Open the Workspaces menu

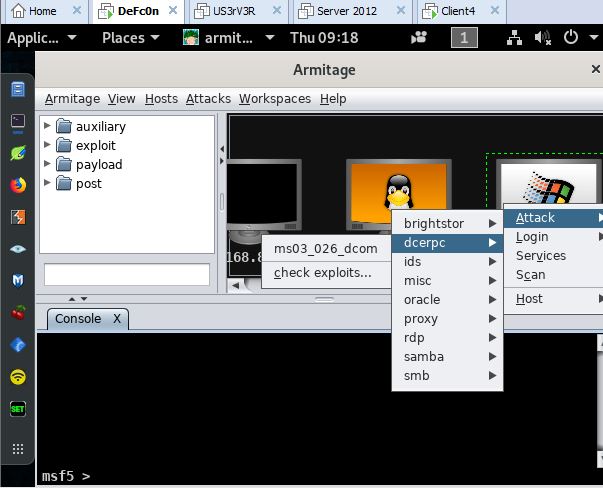pos(275,99)
